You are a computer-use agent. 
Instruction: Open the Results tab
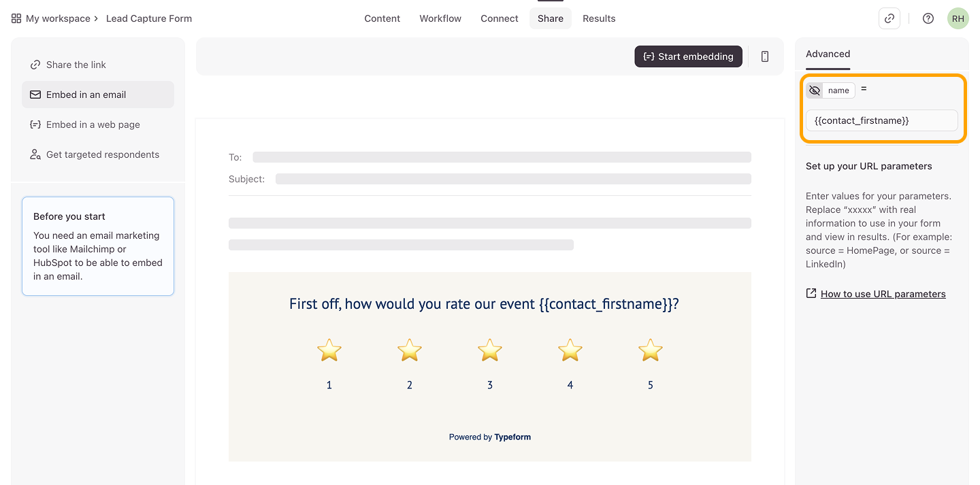point(599,18)
